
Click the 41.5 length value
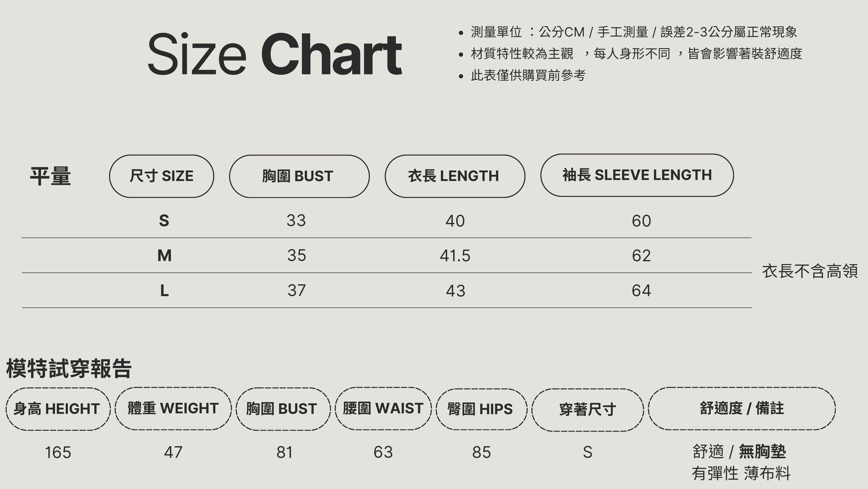455,256
